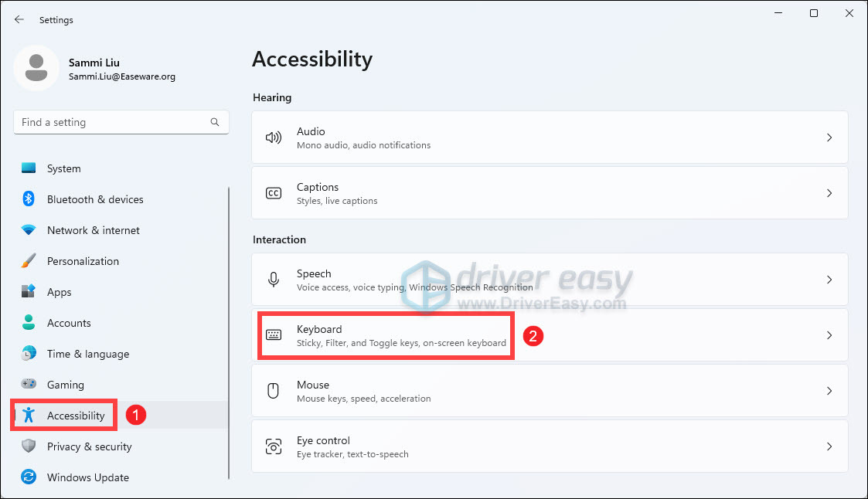Click the Personalization paintbrush icon
The height and width of the screenshot is (499, 868).
click(29, 261)
